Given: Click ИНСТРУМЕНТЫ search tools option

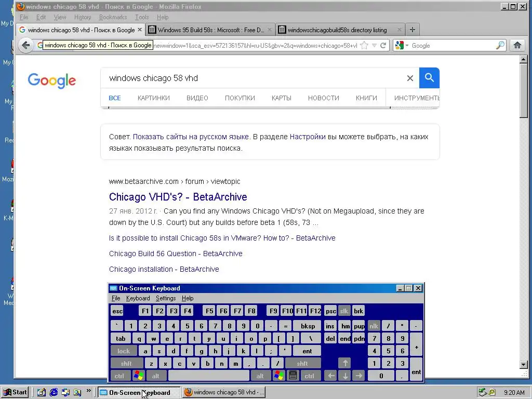Looking at the screenshot, I should [417, 98].
